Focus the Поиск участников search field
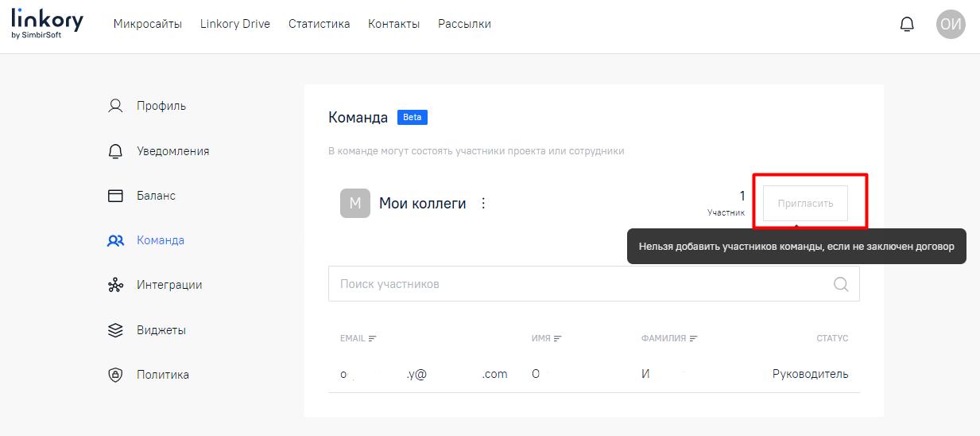 coord(594,284)
